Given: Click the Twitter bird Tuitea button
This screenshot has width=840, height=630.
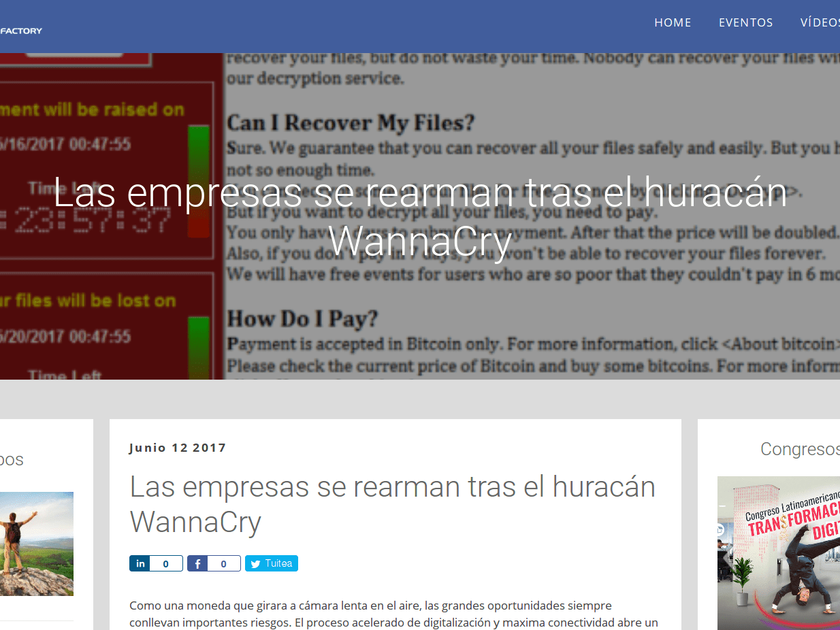Looking at the screenshot, I should [272, 563].
